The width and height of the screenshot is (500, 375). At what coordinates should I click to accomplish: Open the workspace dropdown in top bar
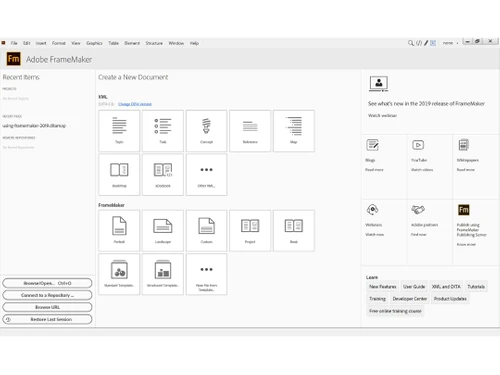(x=451, y=43)
